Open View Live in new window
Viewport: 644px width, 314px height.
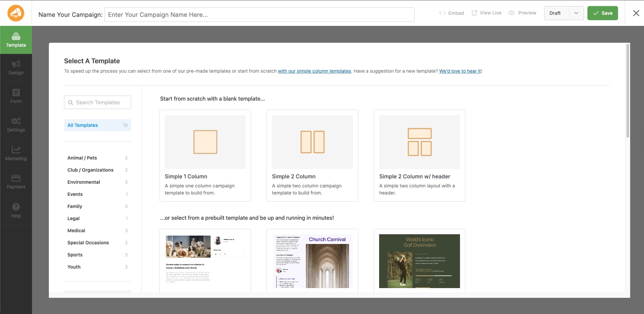486,13
